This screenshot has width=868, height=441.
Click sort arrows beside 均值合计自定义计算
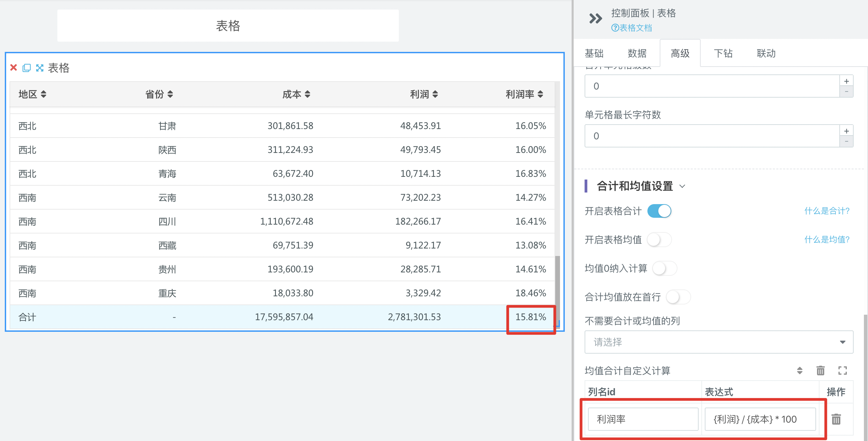click(800, 370)
